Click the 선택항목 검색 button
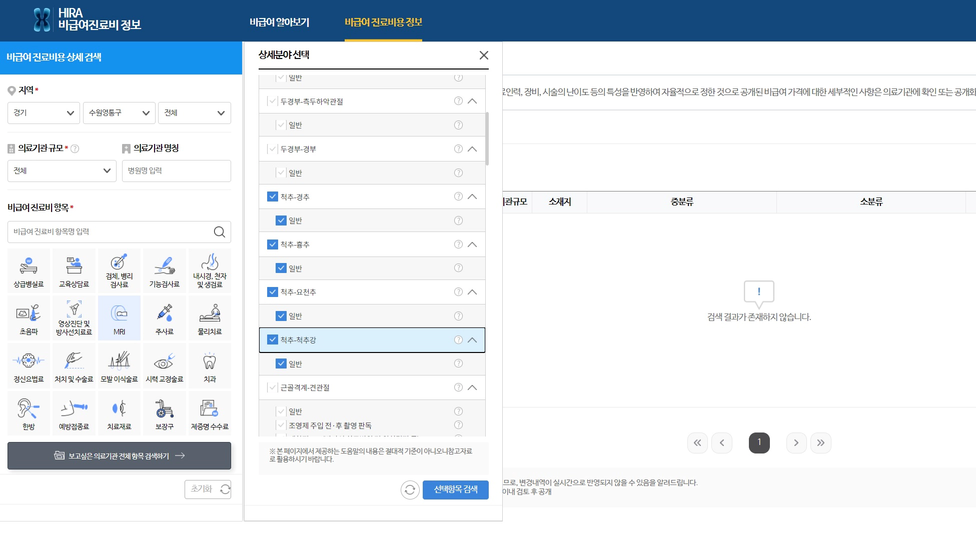 tap(455, 489)
